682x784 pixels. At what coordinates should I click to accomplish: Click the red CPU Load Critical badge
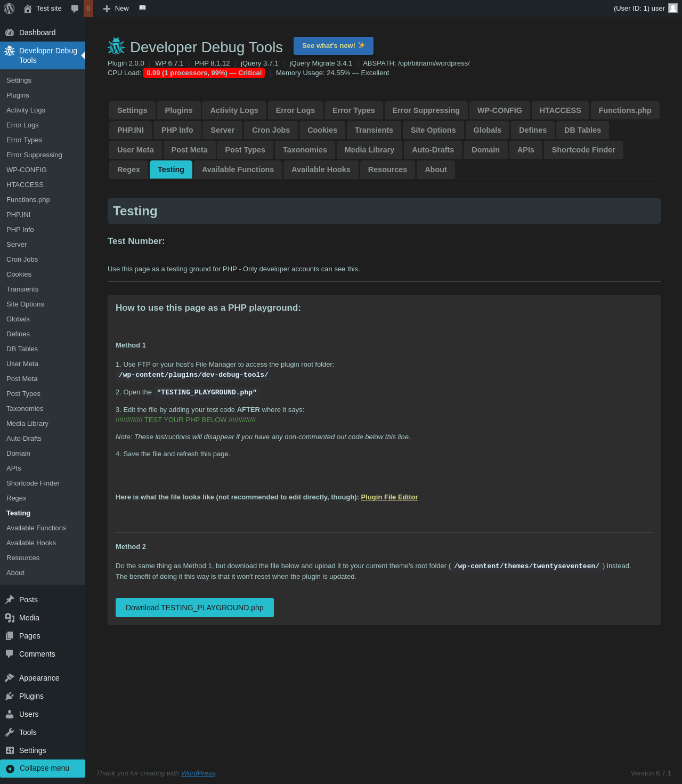204,73
